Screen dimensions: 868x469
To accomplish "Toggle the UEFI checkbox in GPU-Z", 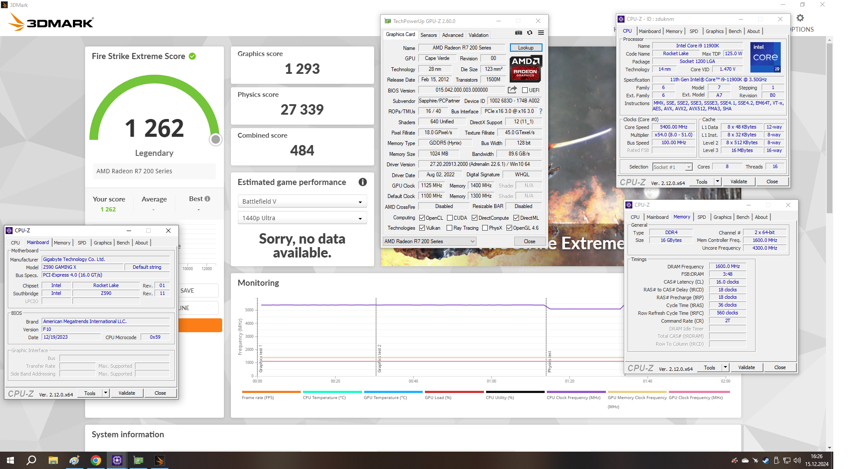I will click(525, 90).
